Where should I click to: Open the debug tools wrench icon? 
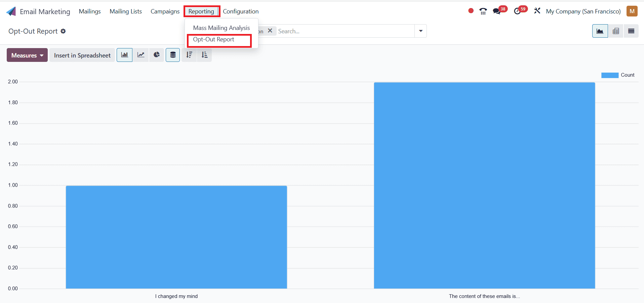click(537, 11)
